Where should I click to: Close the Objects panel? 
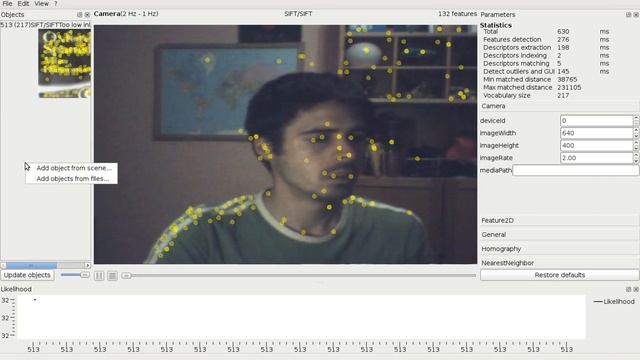(87, 15)
